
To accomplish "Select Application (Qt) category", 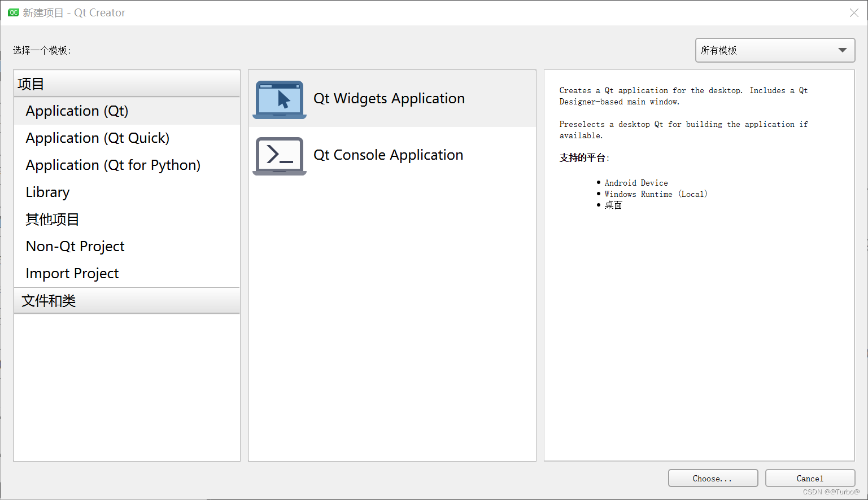I will click(127, 111).
